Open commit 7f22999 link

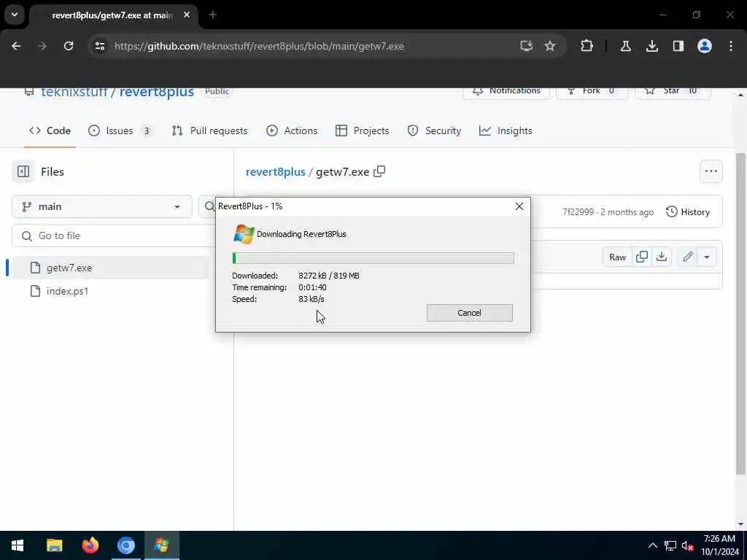pyautogui.click(x=578, y=212)
